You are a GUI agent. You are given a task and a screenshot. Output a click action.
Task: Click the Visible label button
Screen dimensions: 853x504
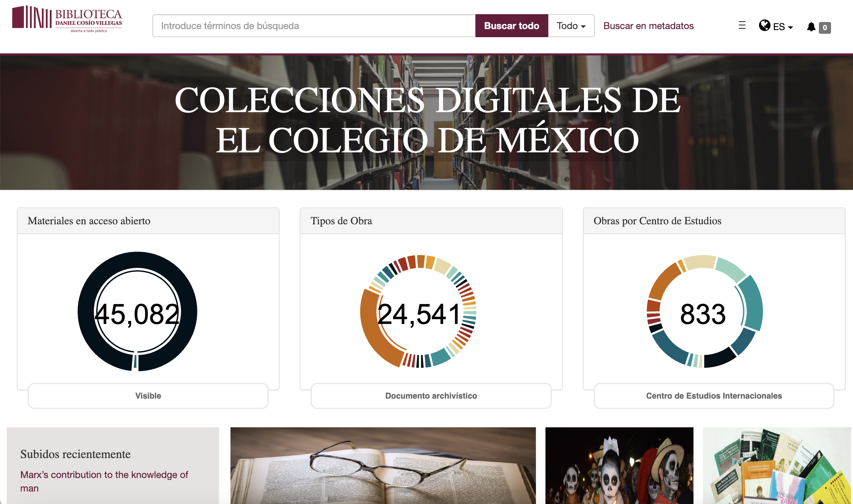tap(148, 396)
